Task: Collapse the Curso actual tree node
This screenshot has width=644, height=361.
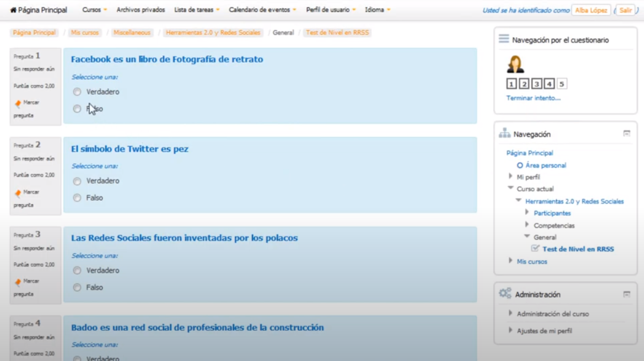Action: [511, 188]
